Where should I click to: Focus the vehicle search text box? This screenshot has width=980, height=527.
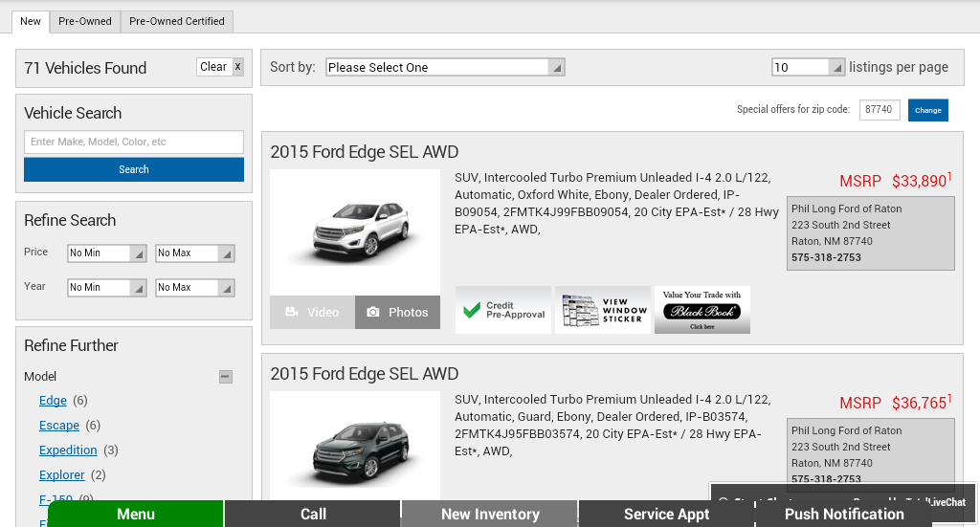(134, 142)
